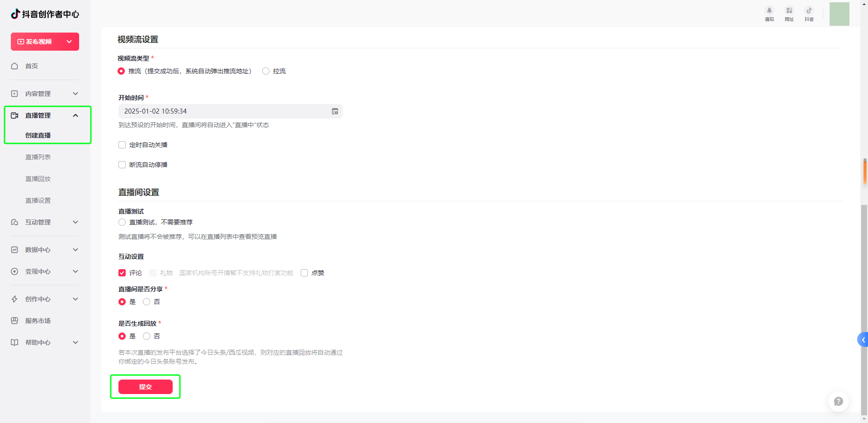Click the 变现中心 icon

14,271
